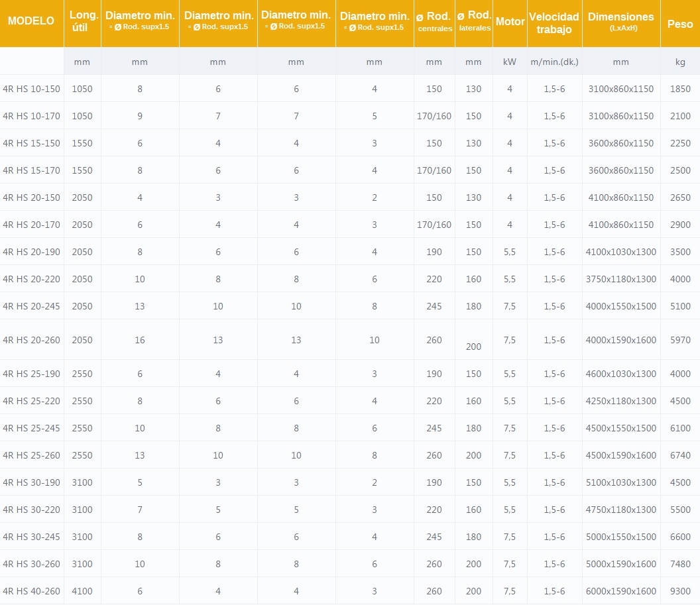Click the Peso column header
Screen dimensions: 700x605
pos(680,24)
